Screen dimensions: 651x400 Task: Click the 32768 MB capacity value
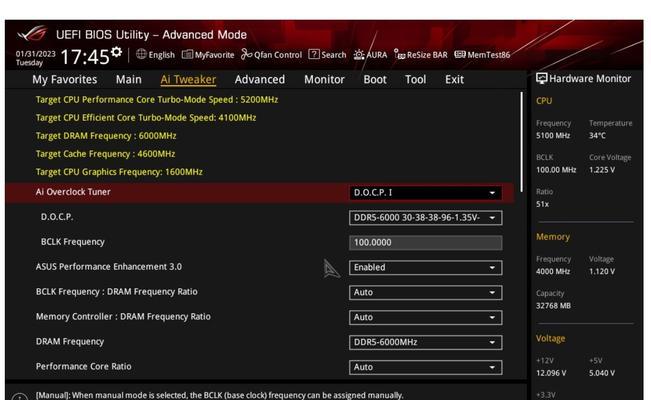click(553, 306)
